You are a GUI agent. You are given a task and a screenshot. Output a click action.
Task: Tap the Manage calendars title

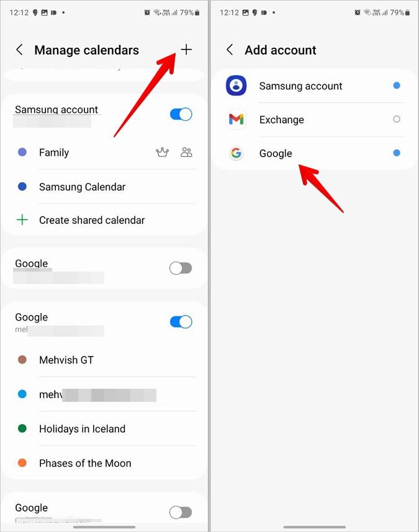point(86,50)
